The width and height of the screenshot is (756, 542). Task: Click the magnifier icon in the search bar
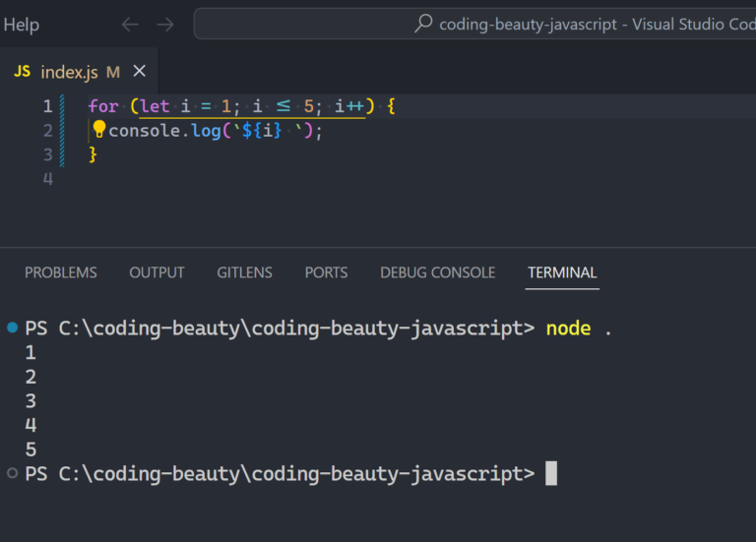click(423, 24)
